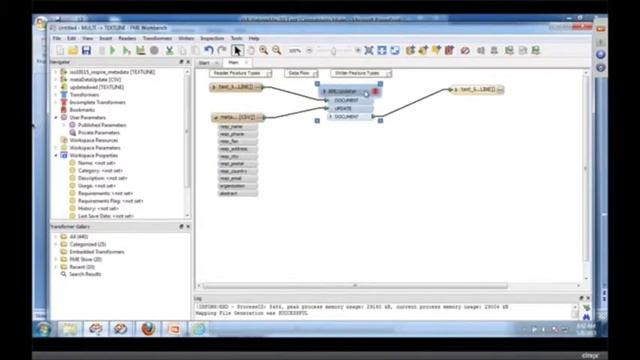Screen dimensions: 640x360
Task: Run the translation with green arrow
Action: (113, 50)
